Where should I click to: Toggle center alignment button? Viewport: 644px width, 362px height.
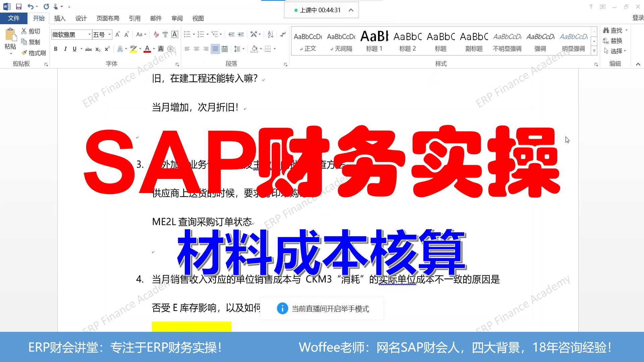point(197,49)
